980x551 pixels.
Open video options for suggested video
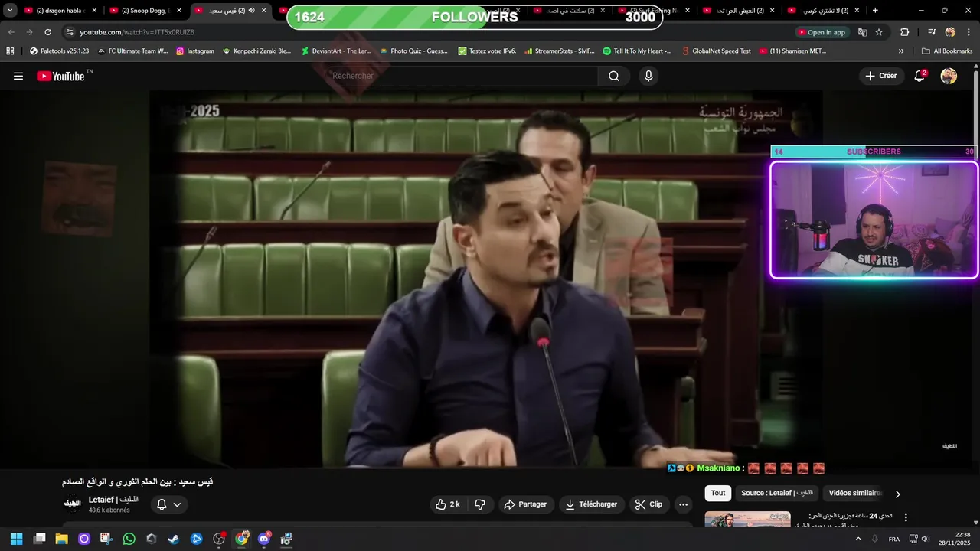[x=906, y=517]
